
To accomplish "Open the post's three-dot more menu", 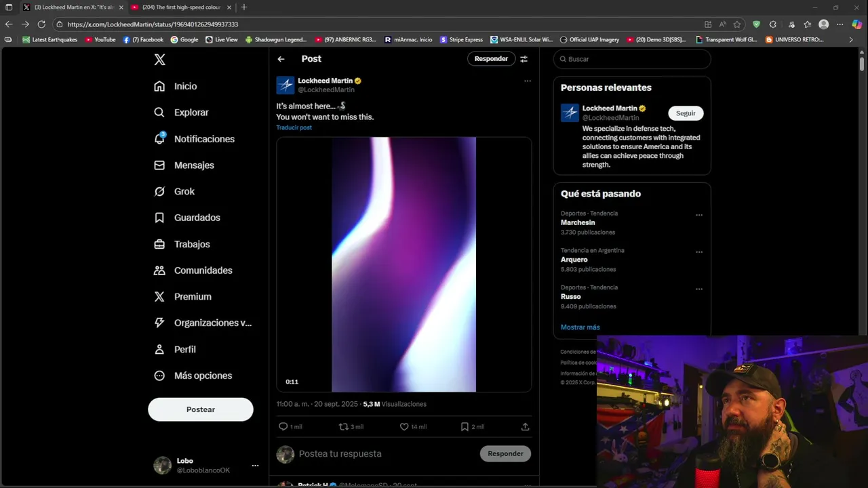I will [x=527, y=81].
